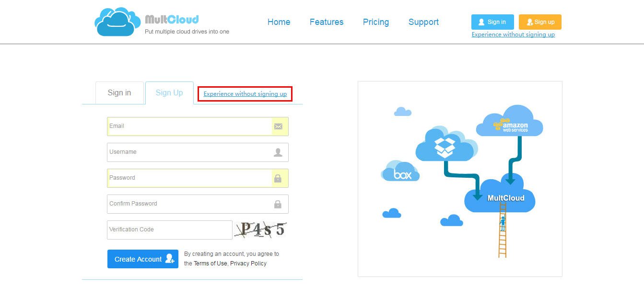The height and width of the screenshot is (287, 644).
Task: Open the Support menu item
Action: pos(423,22)
